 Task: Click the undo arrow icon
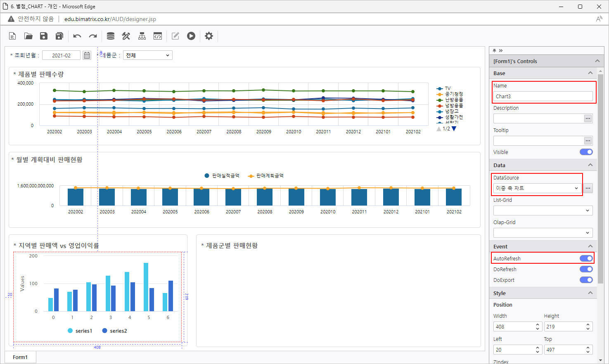tap(77, 36)
